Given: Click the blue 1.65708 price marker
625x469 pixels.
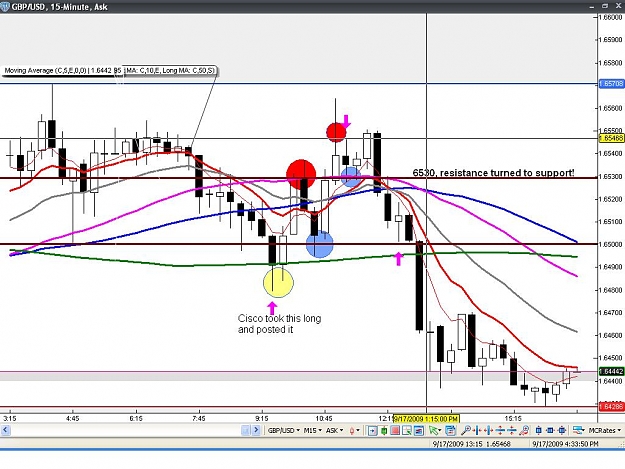Looking at the screenshot, I should click(611, 84).
